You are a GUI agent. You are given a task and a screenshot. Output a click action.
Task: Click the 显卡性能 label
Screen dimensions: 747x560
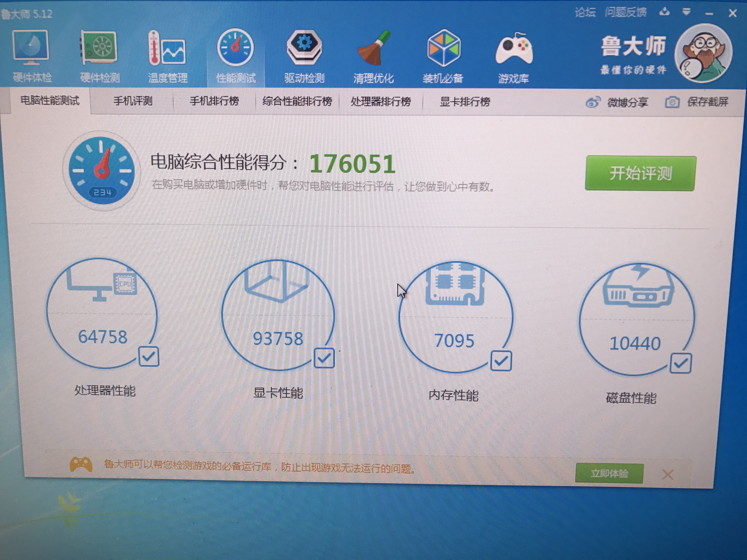pos(278,393)
